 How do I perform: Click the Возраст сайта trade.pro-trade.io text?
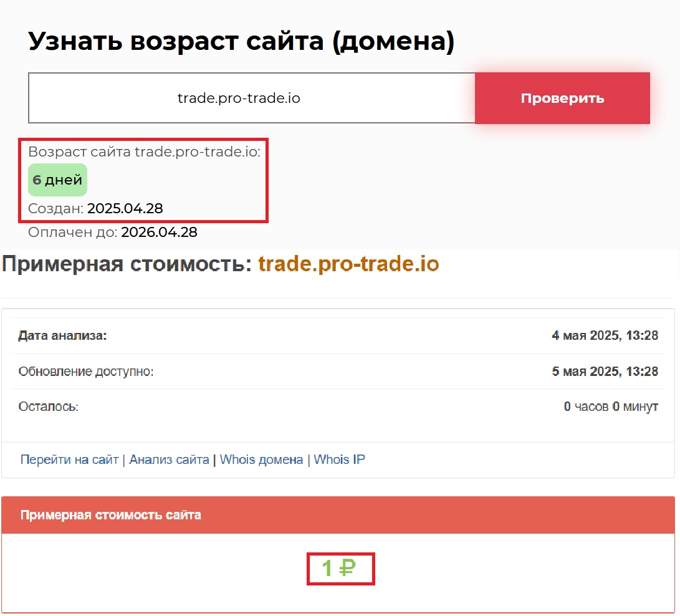coord(144,152)
